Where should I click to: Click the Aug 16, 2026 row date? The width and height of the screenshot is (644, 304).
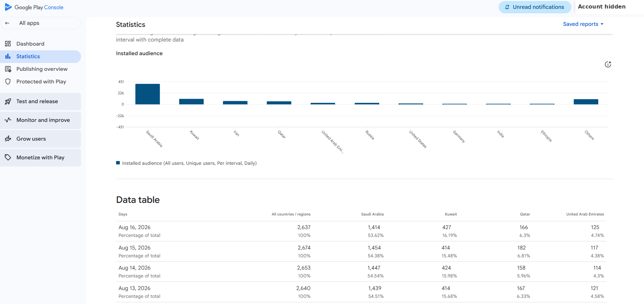(134, 227)
